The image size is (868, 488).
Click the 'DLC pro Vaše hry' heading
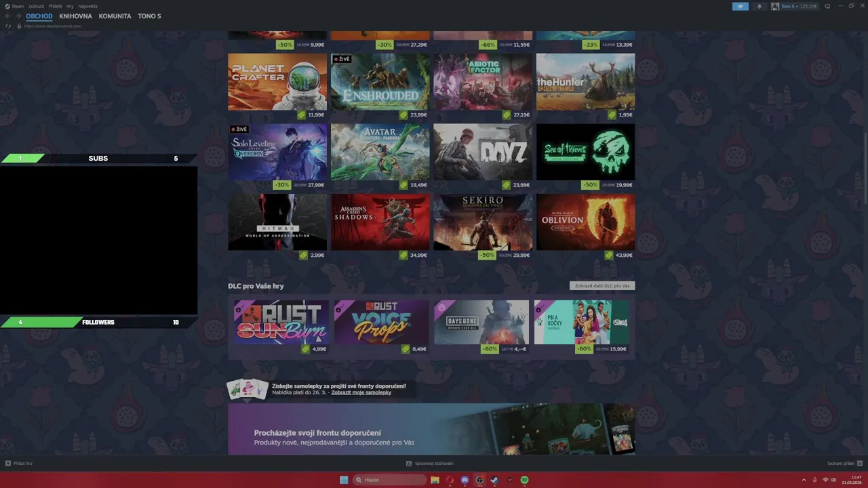click(x=256, y=286)
